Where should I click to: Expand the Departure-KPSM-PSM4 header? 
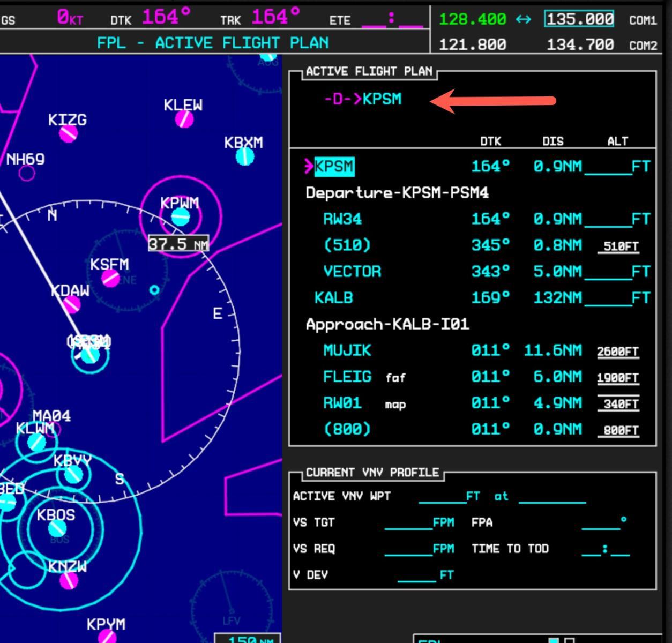[397, 193]
